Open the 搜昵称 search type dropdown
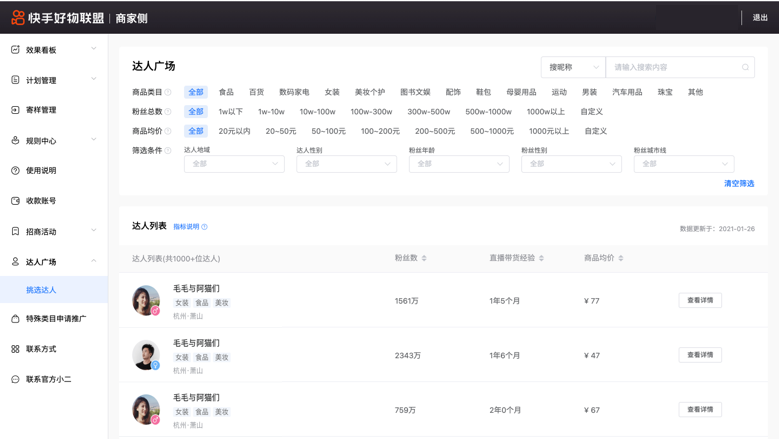Screen dimensions: 779x439 click(x=572, y=68)
